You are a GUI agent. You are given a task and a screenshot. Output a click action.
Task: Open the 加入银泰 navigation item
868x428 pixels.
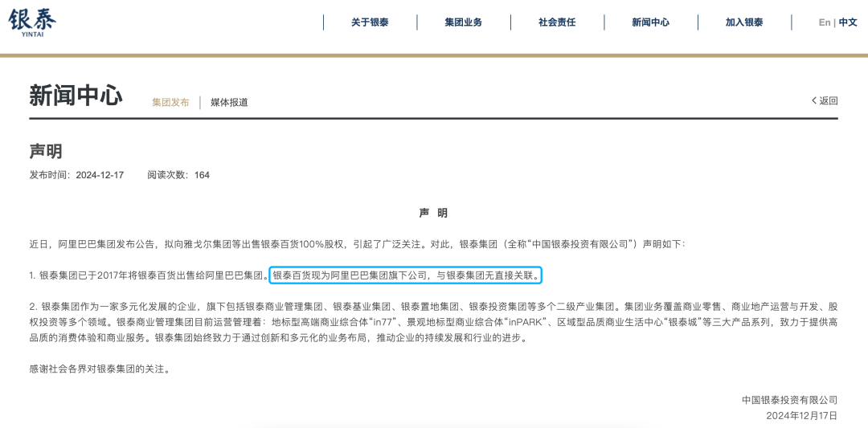tap(744, 22)
